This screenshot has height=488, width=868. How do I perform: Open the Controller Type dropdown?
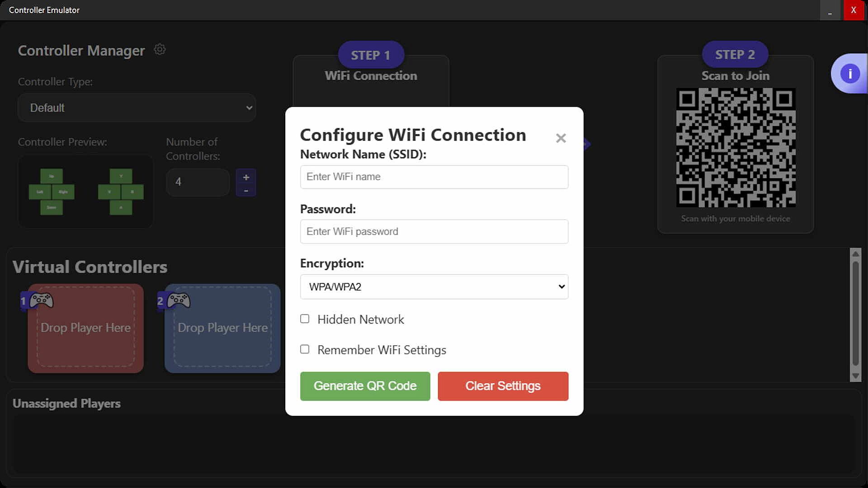coord(137,108)
